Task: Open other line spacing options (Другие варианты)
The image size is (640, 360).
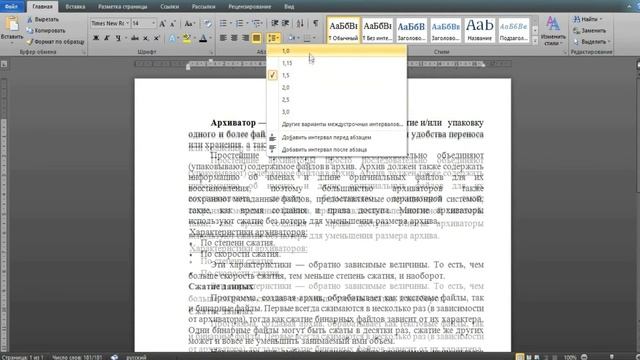Action: click(337, 124)
